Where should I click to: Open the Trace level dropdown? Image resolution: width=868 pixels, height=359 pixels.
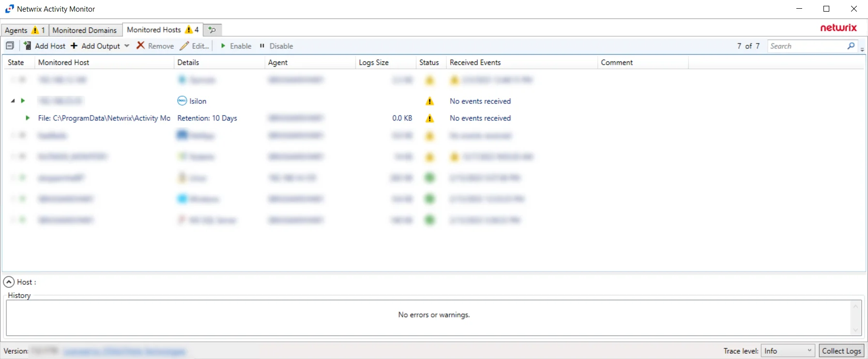pyautogui.click(x=788, y=351)
